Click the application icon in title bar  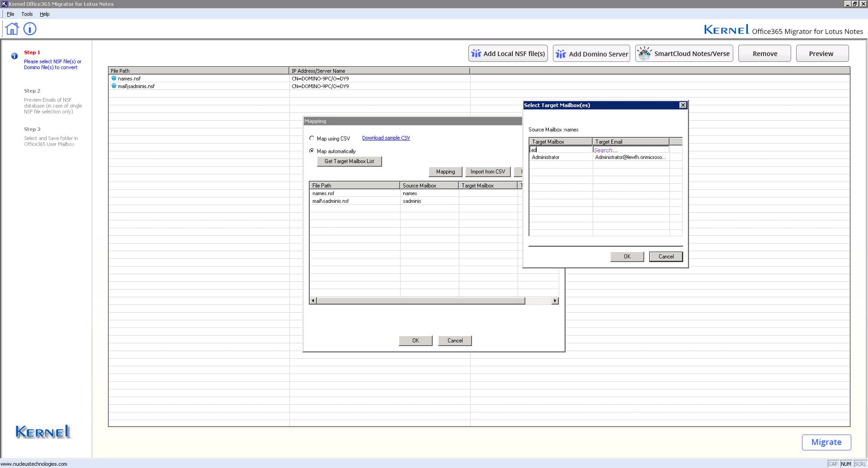4,4
